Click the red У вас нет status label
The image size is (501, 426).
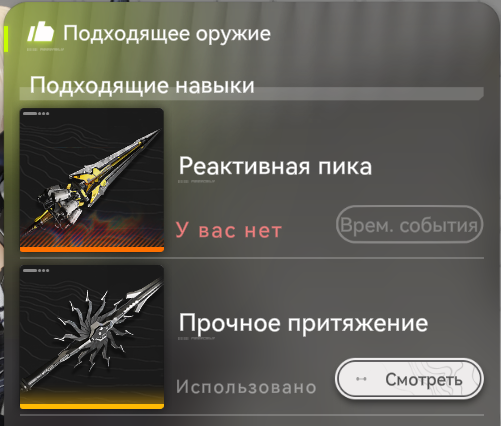point(229,230)
